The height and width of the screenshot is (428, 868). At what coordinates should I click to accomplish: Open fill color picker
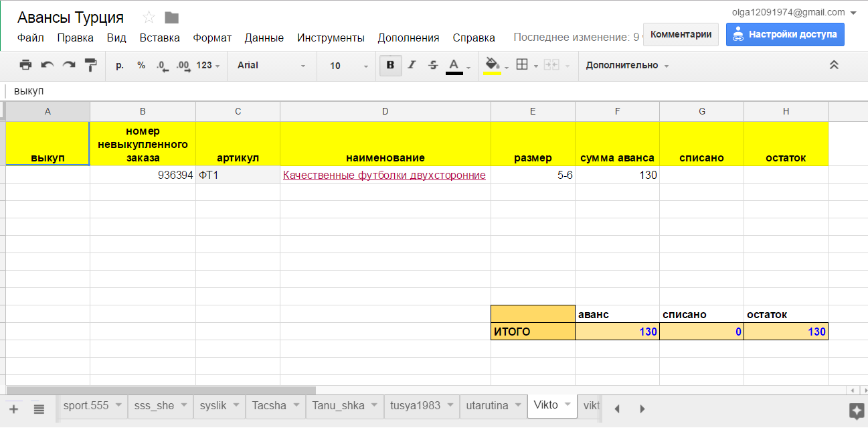pyautogui.click(x=493, y=65)
